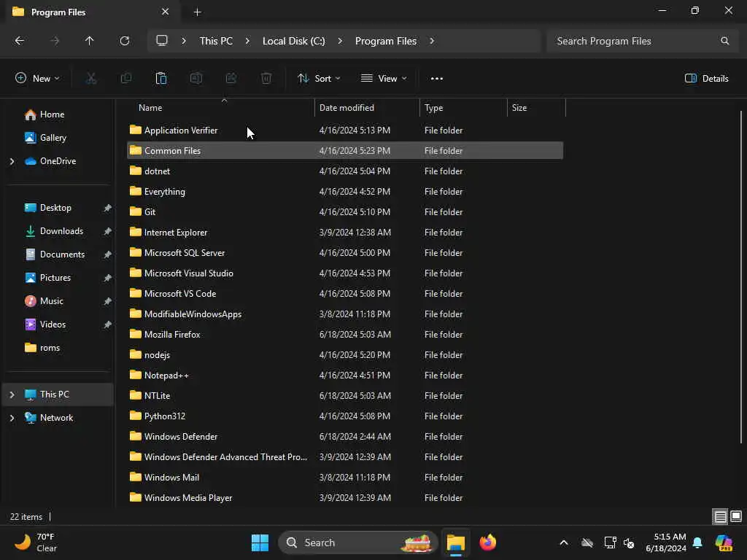Click the OneDrive cloud tray icon
This screenshot has width=747, height=560.
pyautogui.click(x=587, y=542)
